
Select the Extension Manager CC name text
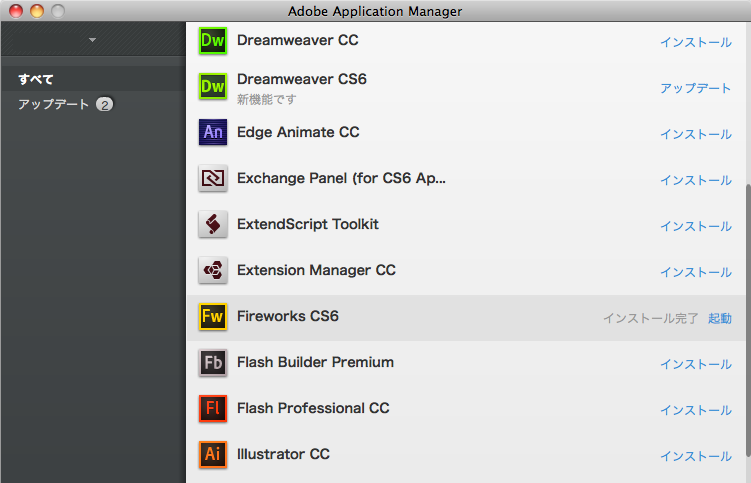316,270
